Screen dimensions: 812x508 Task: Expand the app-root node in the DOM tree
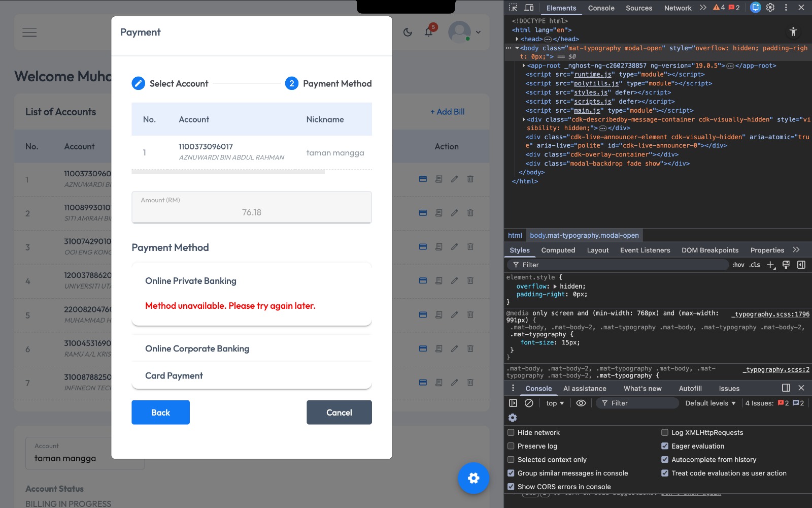click(524, 66)
